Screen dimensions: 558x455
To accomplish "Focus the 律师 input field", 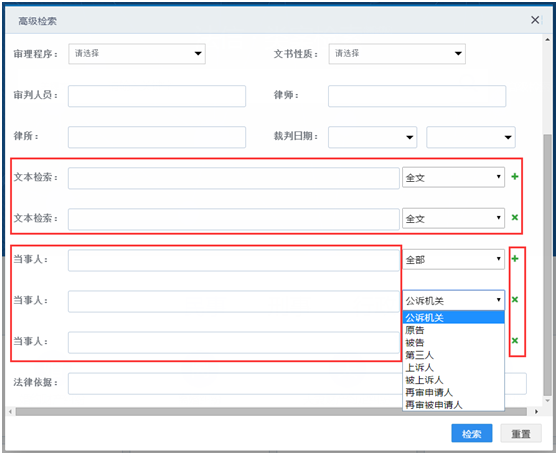I will [417, 96].
